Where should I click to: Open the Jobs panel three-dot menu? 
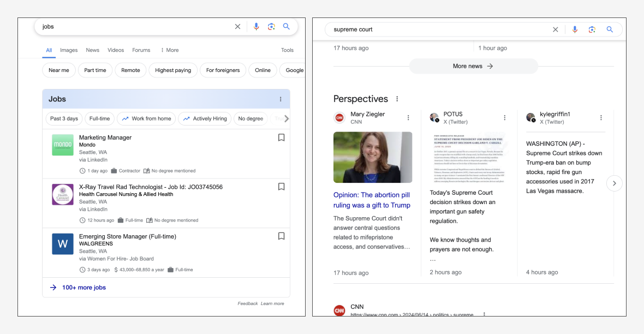(x=281, y=99)
